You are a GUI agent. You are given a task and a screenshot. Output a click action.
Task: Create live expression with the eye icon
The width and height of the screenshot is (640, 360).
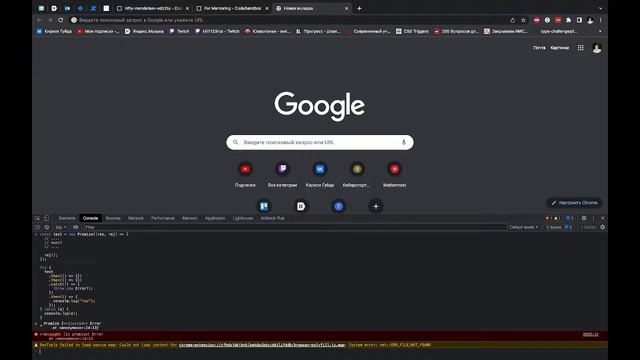click(x=76, y=227)
